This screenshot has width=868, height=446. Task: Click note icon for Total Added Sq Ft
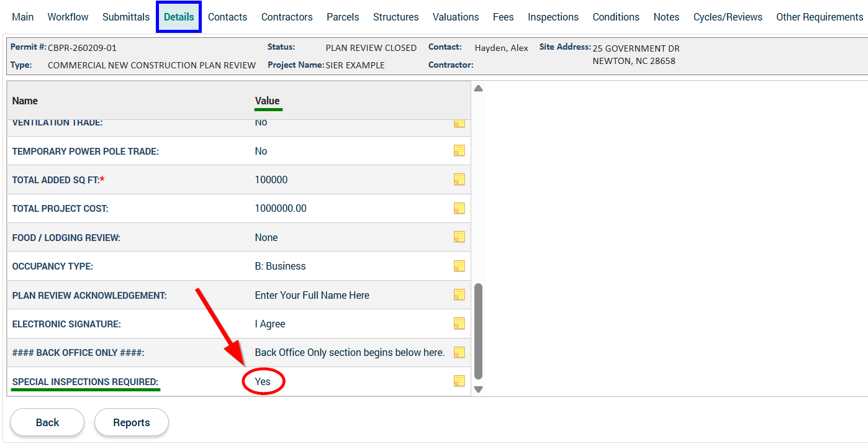pyautogui.click(x=459, y=180)
